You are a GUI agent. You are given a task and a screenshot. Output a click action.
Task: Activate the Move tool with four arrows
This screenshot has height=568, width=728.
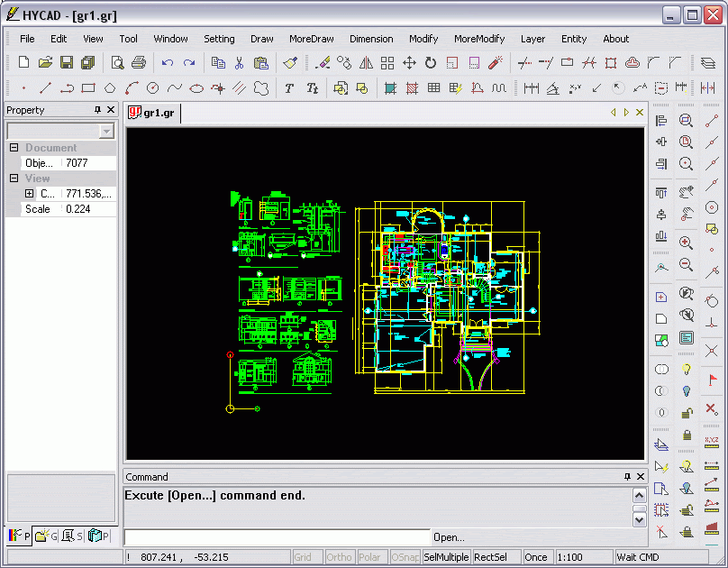409,62
